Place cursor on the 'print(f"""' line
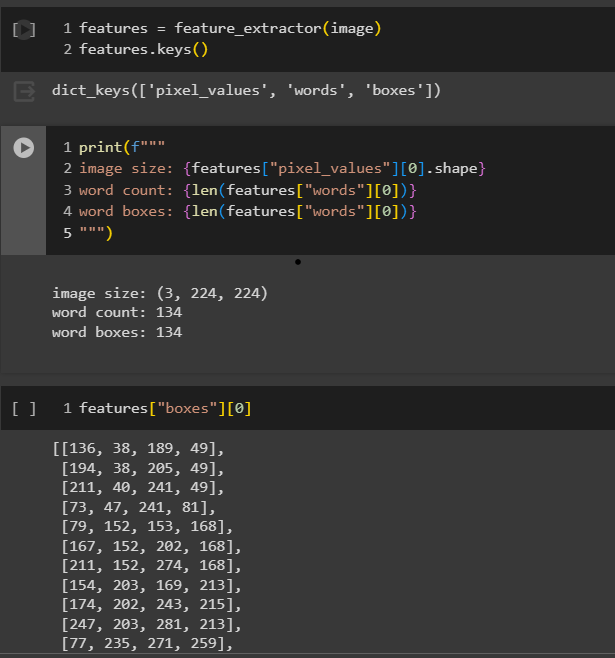 click(122, 147)
